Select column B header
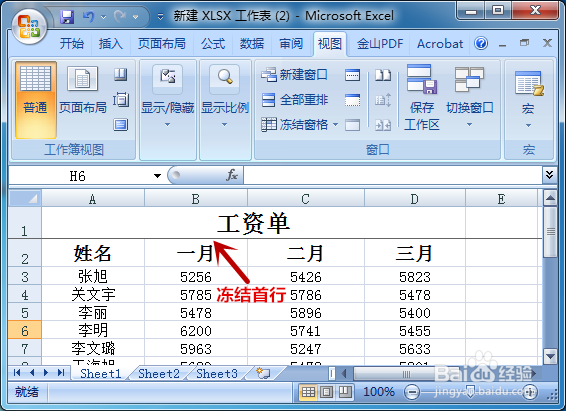Image resolution: width=566 pixels, height=411 pixels. click(196, 198)
